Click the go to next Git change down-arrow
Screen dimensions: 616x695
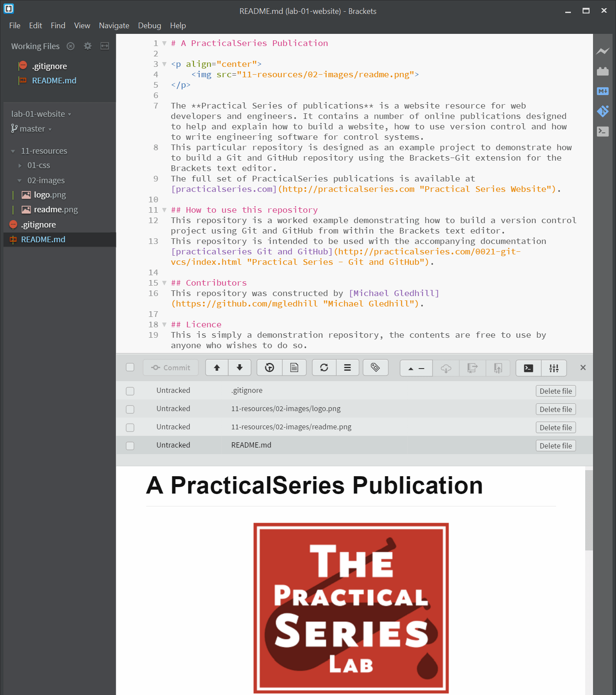pyautogui.click(x=239, y=368)
